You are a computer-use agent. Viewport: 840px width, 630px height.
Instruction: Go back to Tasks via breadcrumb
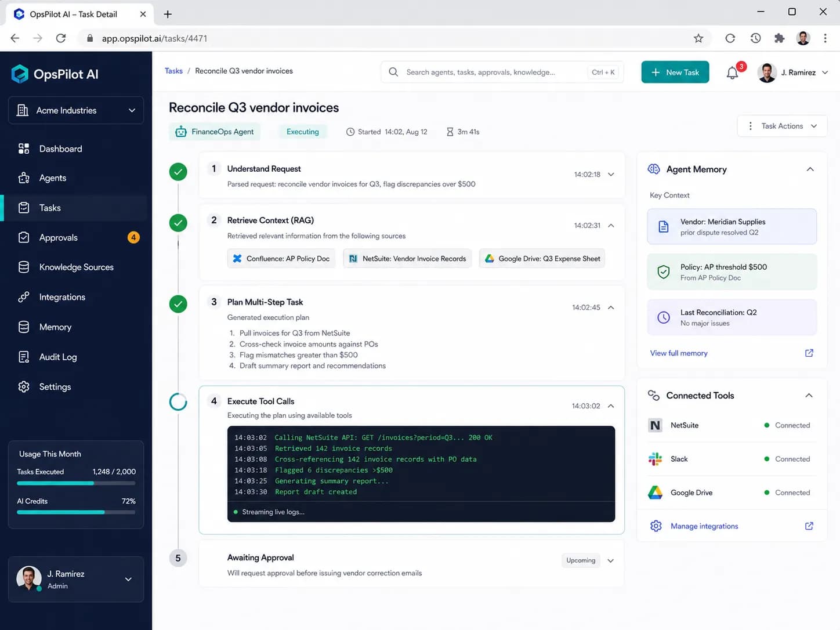pyautogui.click(x=173, y=71)
